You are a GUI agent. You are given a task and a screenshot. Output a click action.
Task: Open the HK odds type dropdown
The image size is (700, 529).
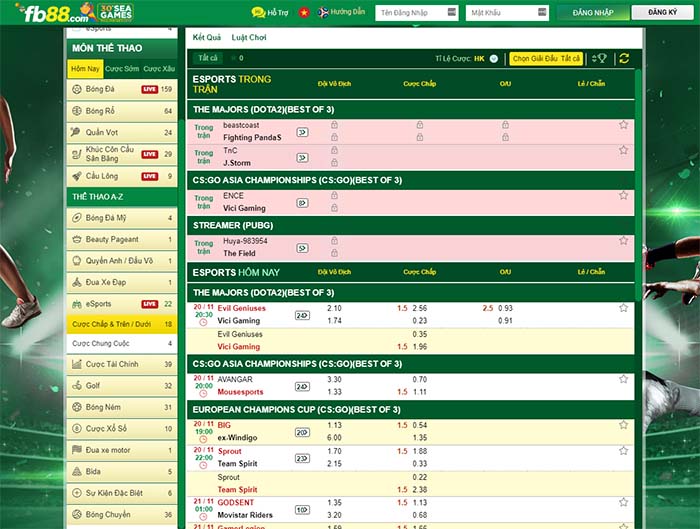(x=492, y=58)
